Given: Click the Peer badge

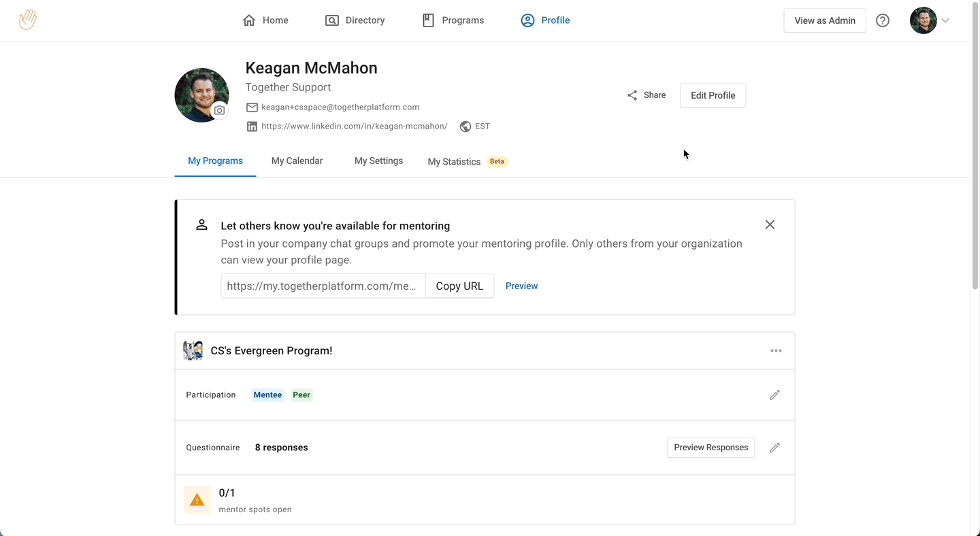Looking at the screenshot, I should [301, 395].
